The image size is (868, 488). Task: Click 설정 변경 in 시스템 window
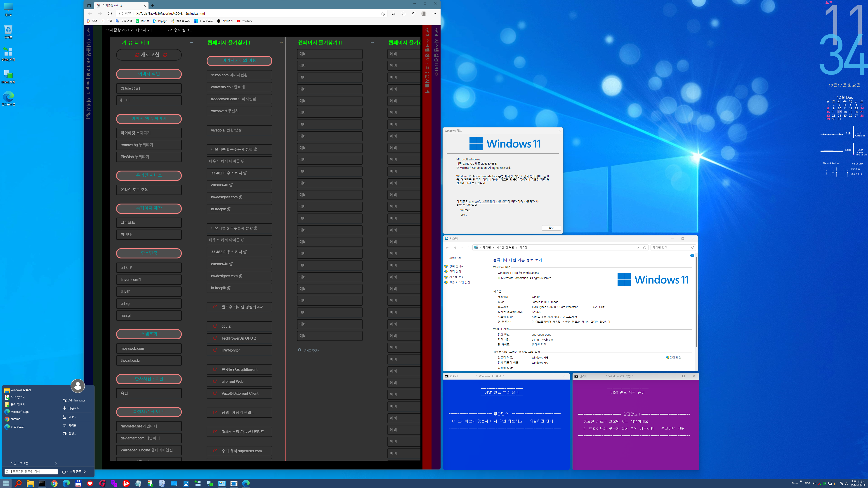(674, 358)
